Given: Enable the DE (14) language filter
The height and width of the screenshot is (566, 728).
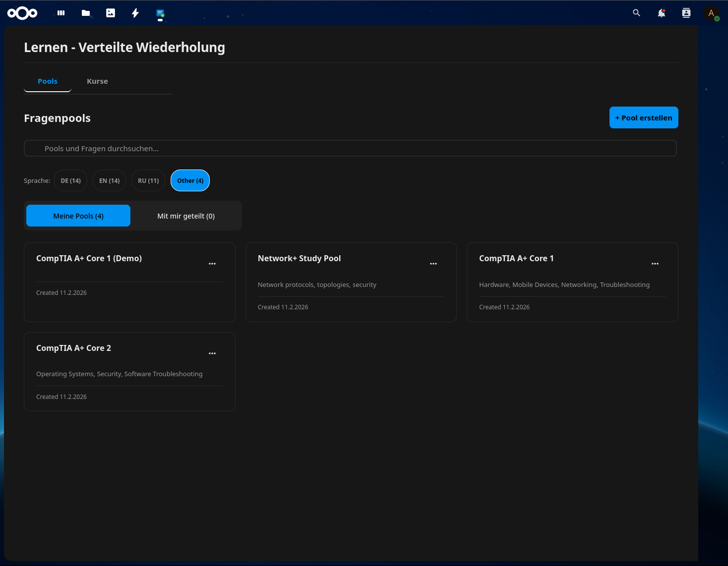Looking at the screenshot, I should tap(70, 180).
